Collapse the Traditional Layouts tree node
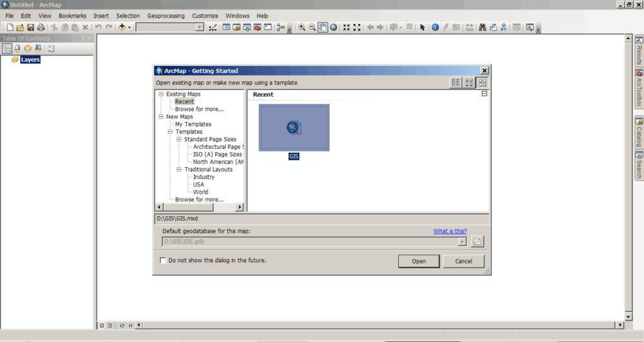This screenshot has width=644, height=342. click(179, 170)
